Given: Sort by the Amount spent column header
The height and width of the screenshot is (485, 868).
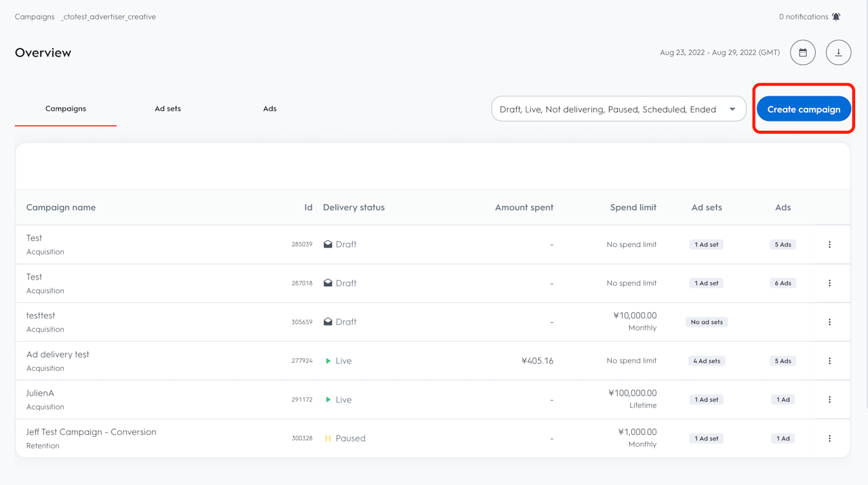Looking at the screenshot, I should 524,208.
